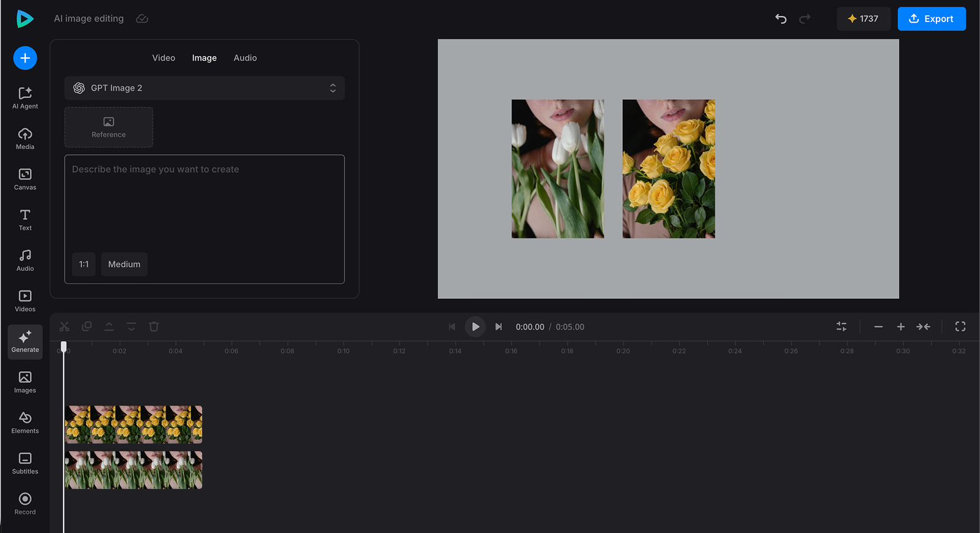980x533 pixels.
Task: Play the timeline preview
Action: tap(475, 327)
